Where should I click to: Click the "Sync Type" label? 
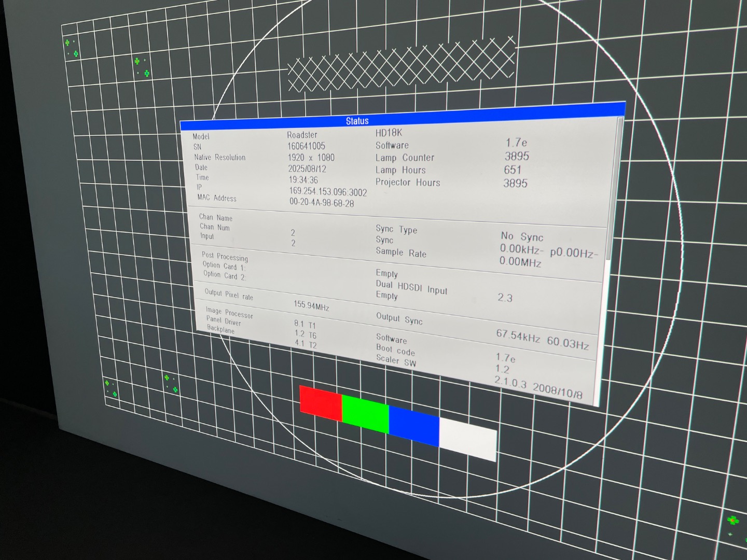pyautogui.click(x=396, y=229)
